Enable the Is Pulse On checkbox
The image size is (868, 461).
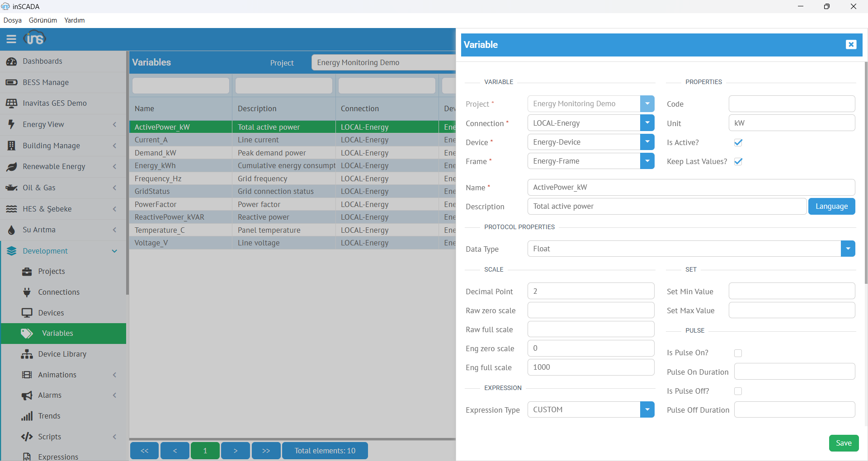[738, 353]
